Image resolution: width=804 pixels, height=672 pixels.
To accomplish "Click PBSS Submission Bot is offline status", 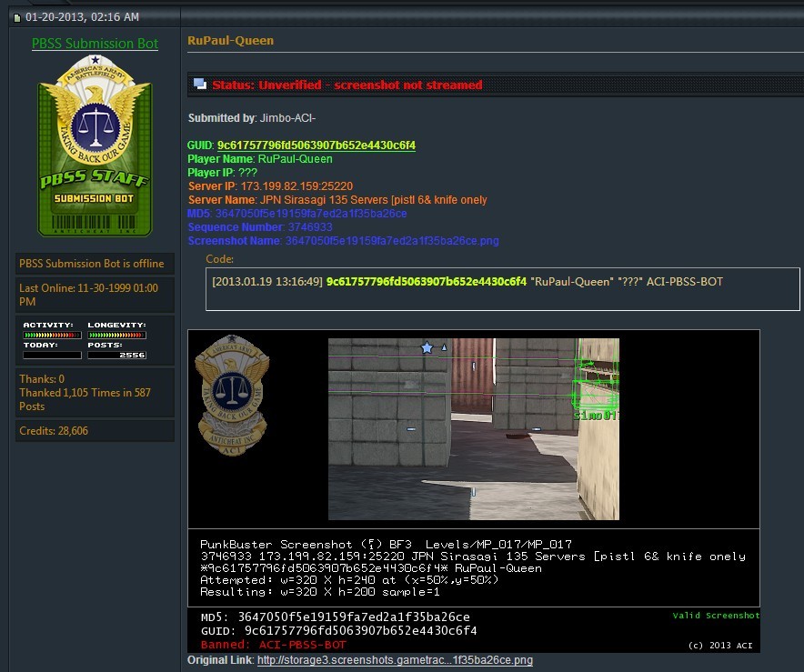I will click(x=92, y=264).
